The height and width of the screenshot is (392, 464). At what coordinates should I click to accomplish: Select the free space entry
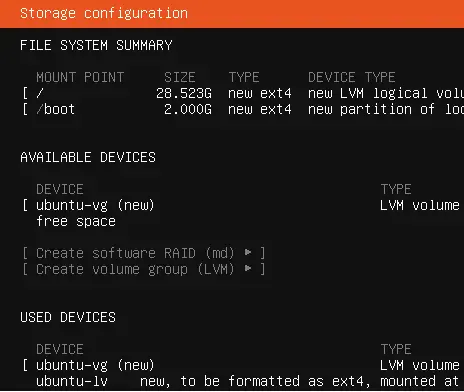tap(76, 221)
